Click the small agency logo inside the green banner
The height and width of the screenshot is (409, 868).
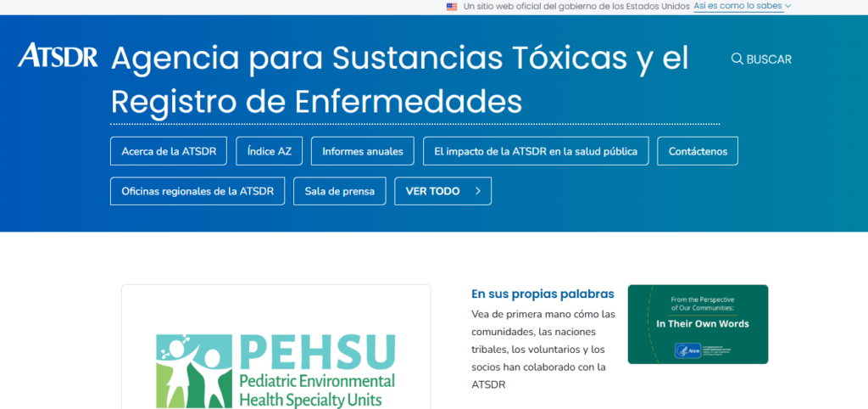685,350
